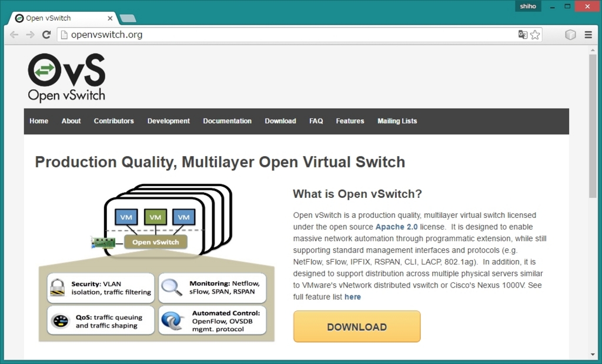Close the Open vSwitch browser tab

[110, 18]
